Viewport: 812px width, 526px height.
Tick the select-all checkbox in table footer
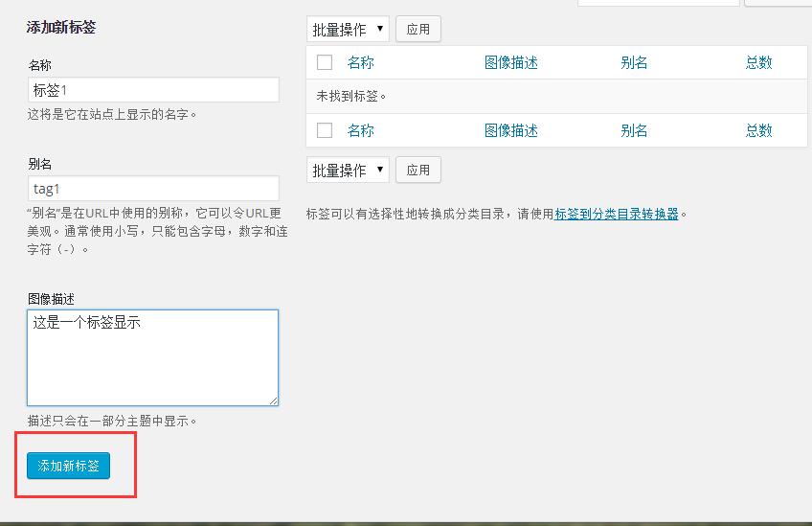click(x=325, y=130)
